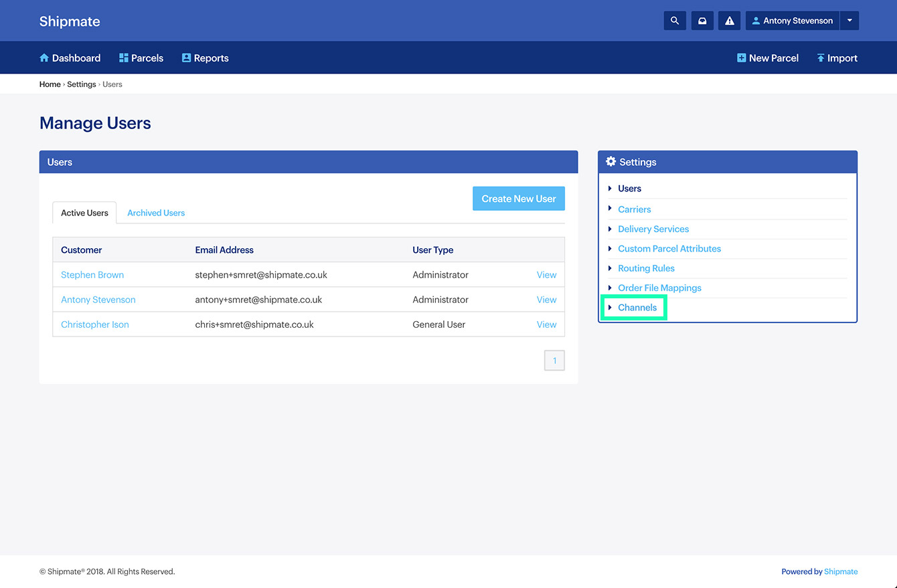Click email antony+smret@shipmate.co.uk
Image resolution: width=897 pixels, height=588 pixels.
coord(258,300)
